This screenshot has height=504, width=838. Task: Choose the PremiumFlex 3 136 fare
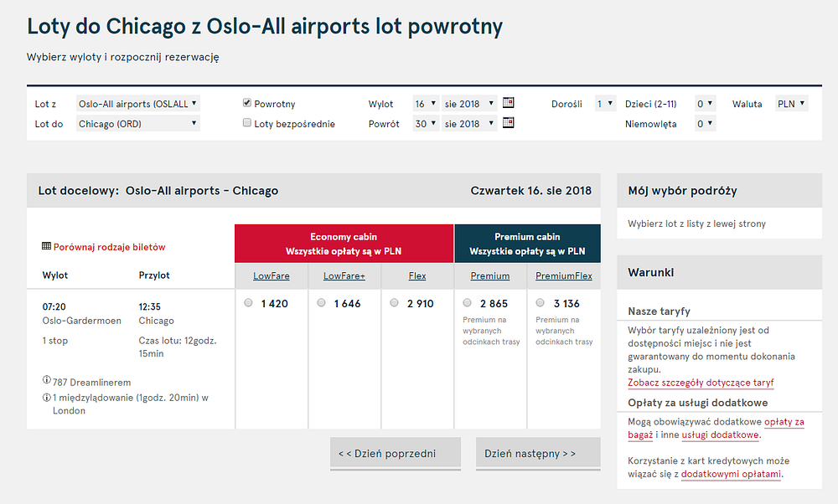(540, 303)
